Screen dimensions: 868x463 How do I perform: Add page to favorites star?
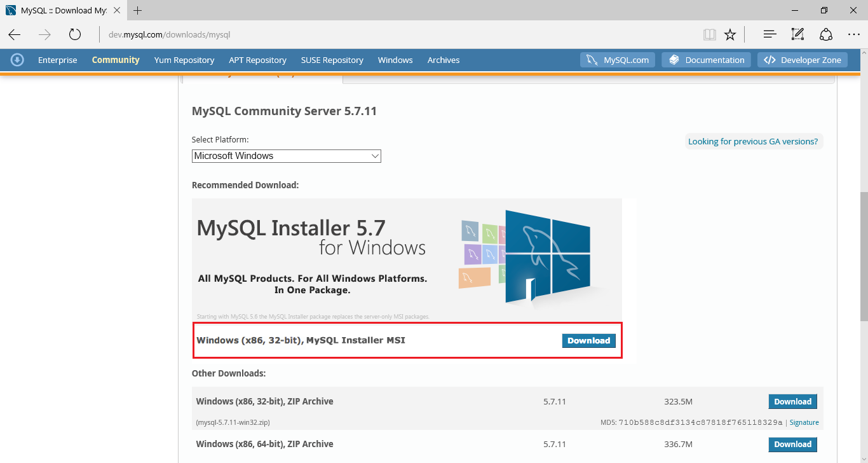730,34
